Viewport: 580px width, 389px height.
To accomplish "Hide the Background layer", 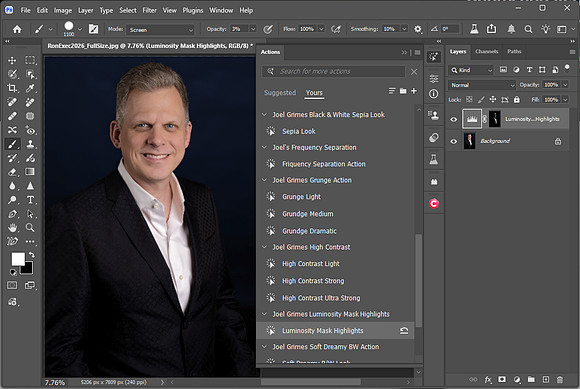I will pyautogui.click(x=453, y=141).
